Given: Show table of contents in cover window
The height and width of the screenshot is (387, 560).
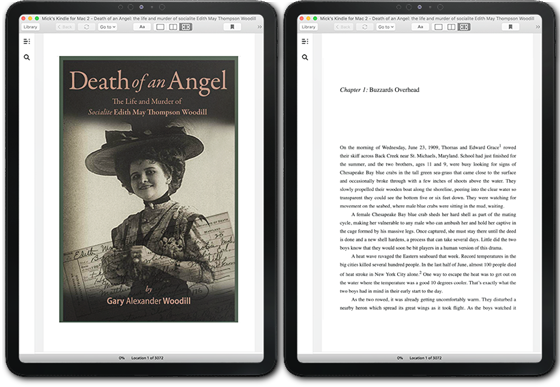Looking at the screenshot, I should (27, 41).
